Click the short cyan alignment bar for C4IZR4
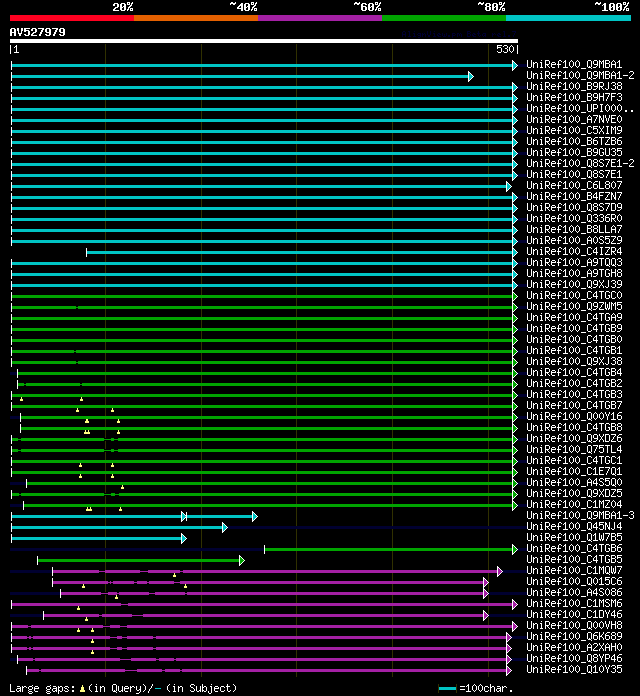This screenshot has height=696, width=640. (x=302, y=252)
